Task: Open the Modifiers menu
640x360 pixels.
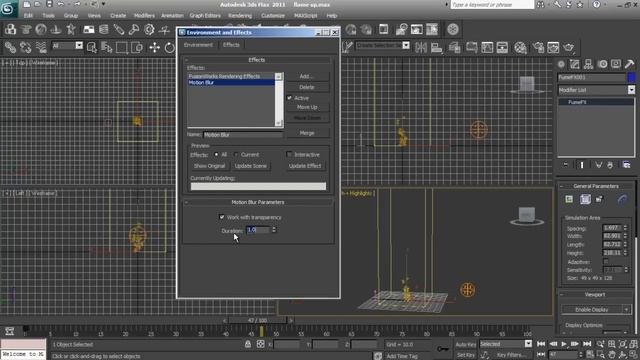Action: pos(144,16)
